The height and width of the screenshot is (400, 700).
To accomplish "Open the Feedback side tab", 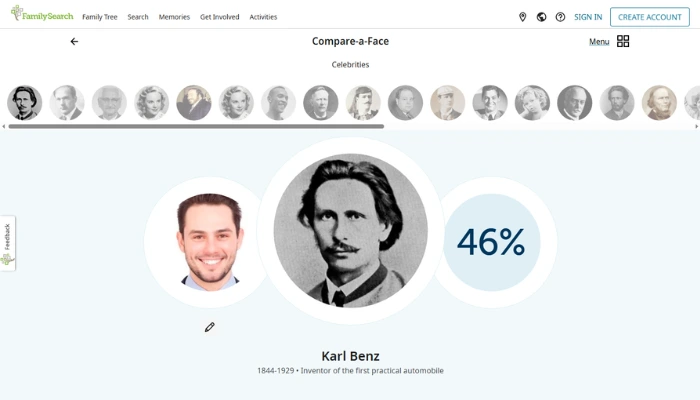I will [x=8, y=243].
